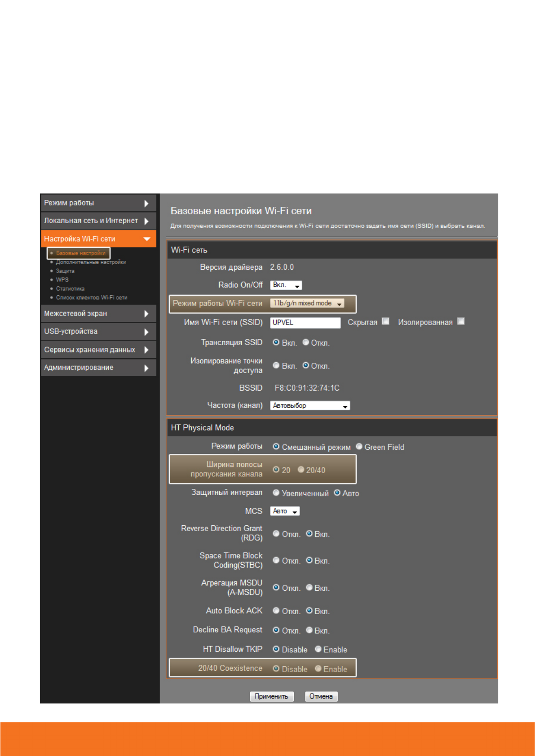Check the Изолированная checkbox
This screenshot has width=535, height=756.
[x=460, y=321]
